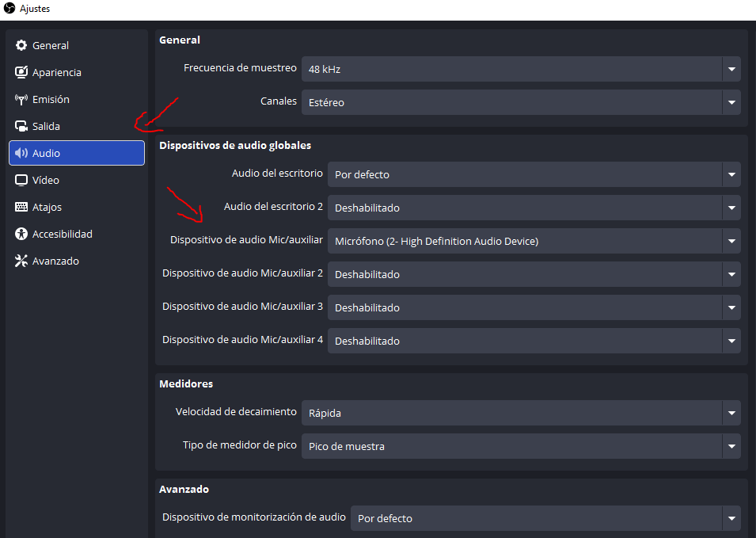Switch to Apariencia settings
This screenshot has width=756, height=538.
point(77,72)
